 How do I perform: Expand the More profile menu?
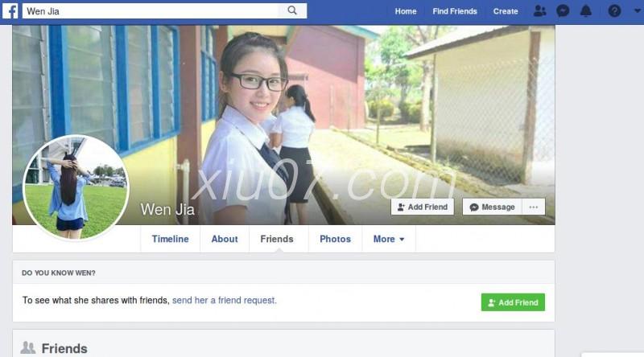tap(389, 239)
